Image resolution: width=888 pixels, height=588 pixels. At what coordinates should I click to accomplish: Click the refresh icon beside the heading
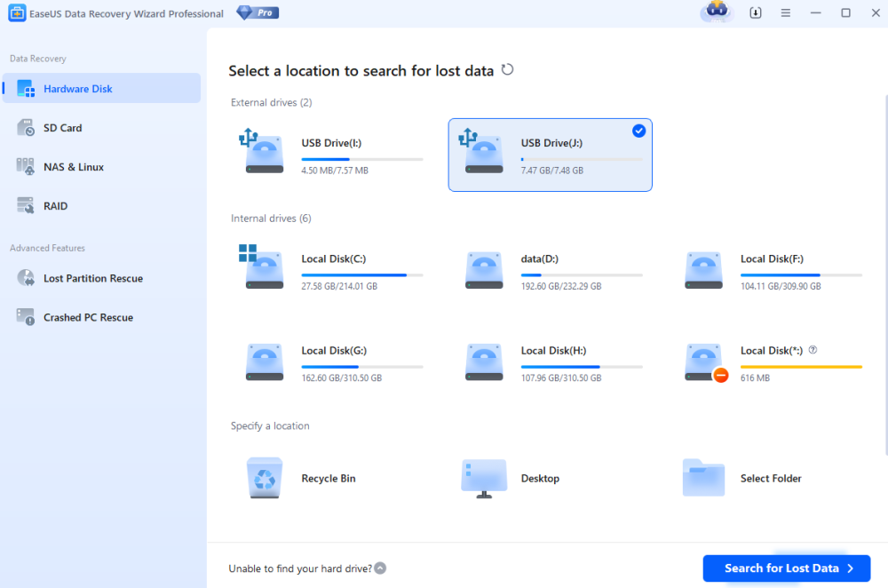(x=508, y=70)
